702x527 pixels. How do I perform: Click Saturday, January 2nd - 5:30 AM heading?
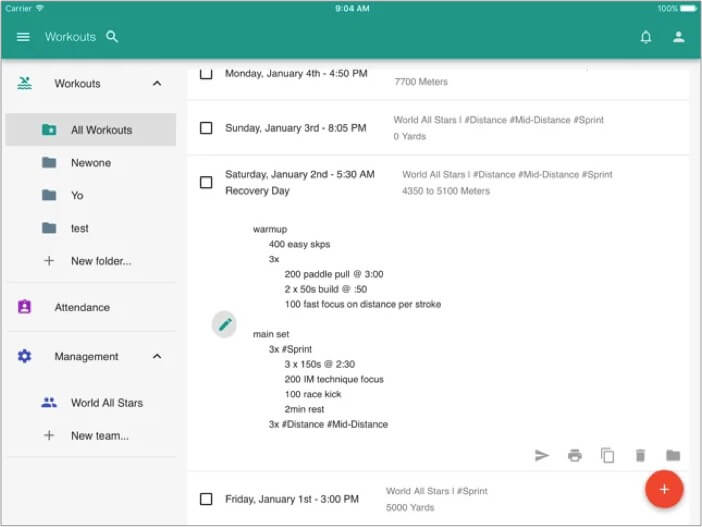tap(300, 174)
